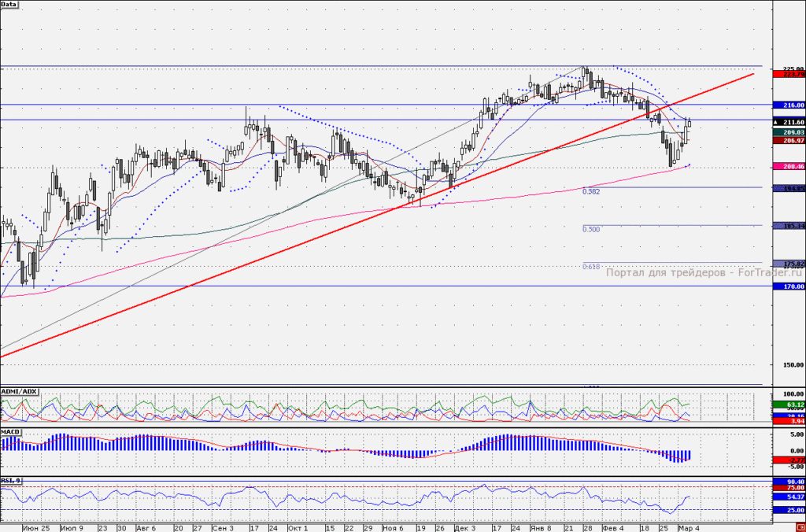
Task: Select the 0.382 Fibonacci level label
Action: [591, 191]
